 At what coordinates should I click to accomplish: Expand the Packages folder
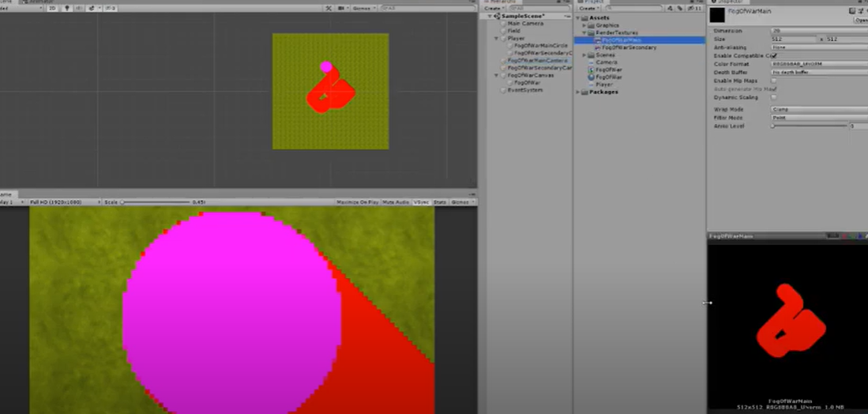click(578, 92)
